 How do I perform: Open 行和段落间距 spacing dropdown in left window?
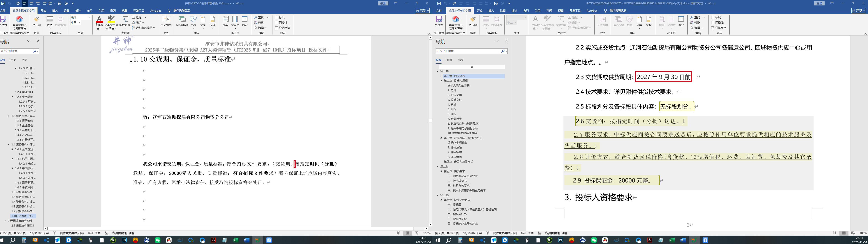pyautogui.click(x=154, y=28)
